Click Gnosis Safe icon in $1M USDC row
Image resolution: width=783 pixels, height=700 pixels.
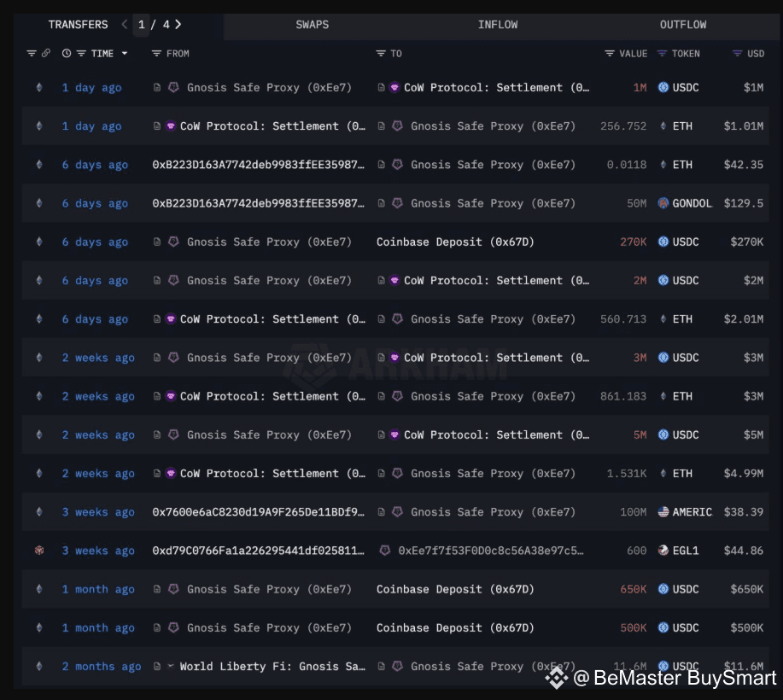pos(173,87)
